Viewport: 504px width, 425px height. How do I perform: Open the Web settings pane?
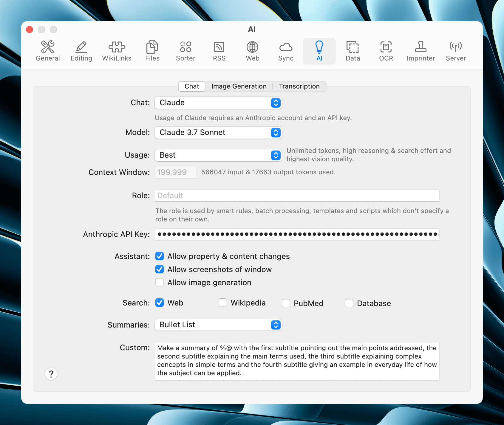[253, 51]
